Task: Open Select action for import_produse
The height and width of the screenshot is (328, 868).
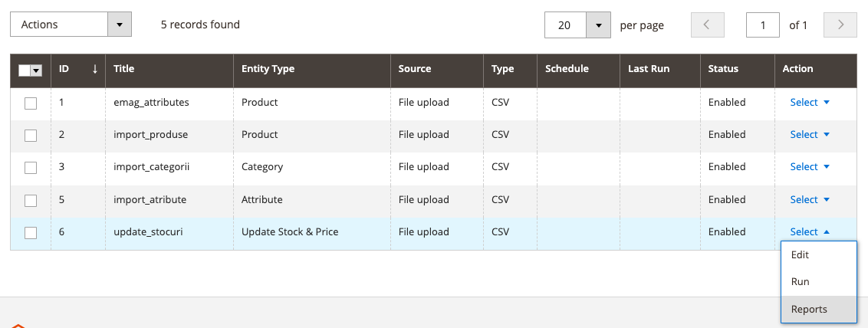Action: coord(810,134)
